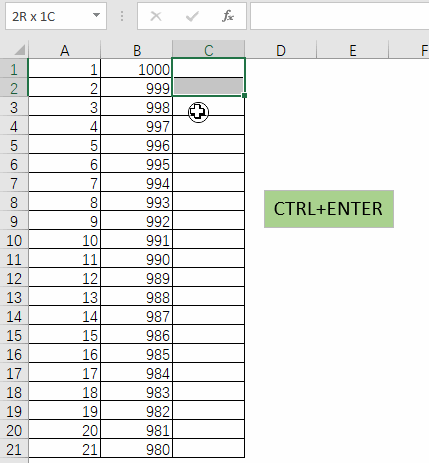Click the fill handle at cell C2 corner
Viewport: 429px width, 463px height.
click(x=244, y=96)
